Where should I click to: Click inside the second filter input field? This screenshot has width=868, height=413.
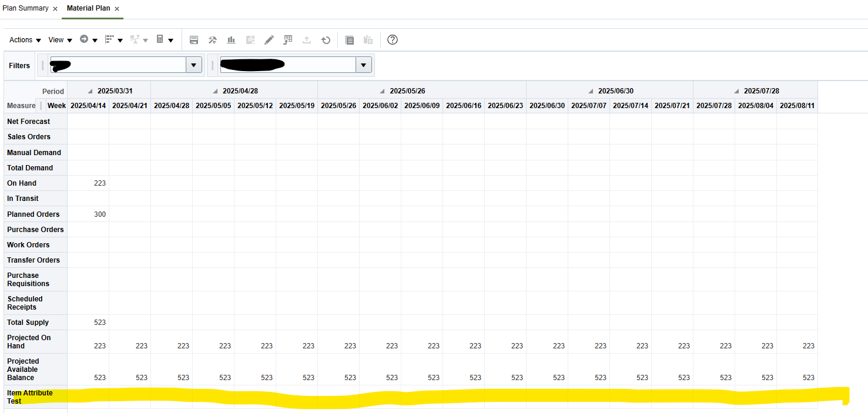click(x=288, y=65)
